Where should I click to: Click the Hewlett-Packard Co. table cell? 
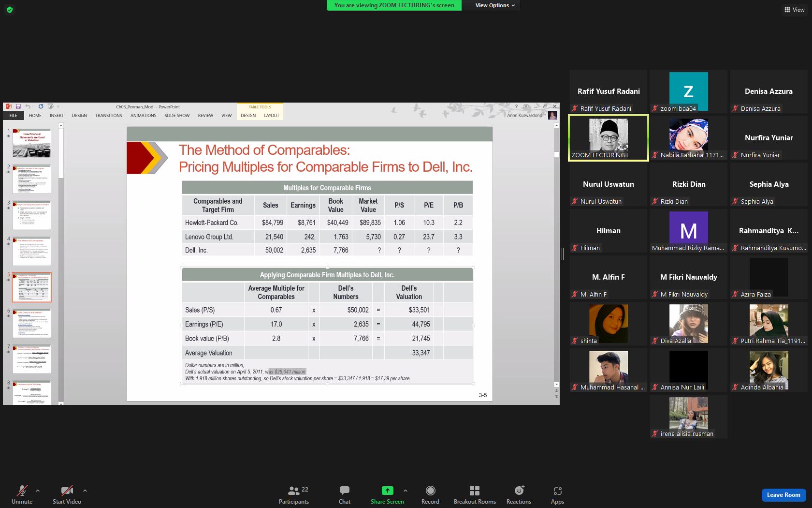tap(218, 223)
